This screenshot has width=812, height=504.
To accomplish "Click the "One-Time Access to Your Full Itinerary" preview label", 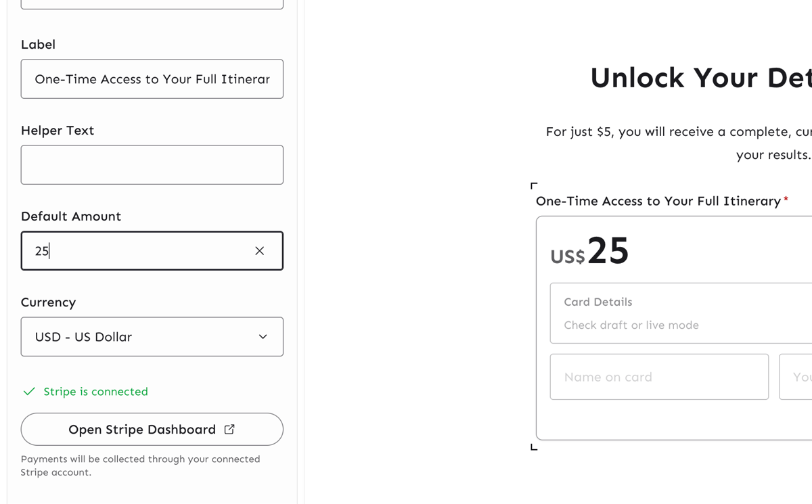I will coord(658,201).
